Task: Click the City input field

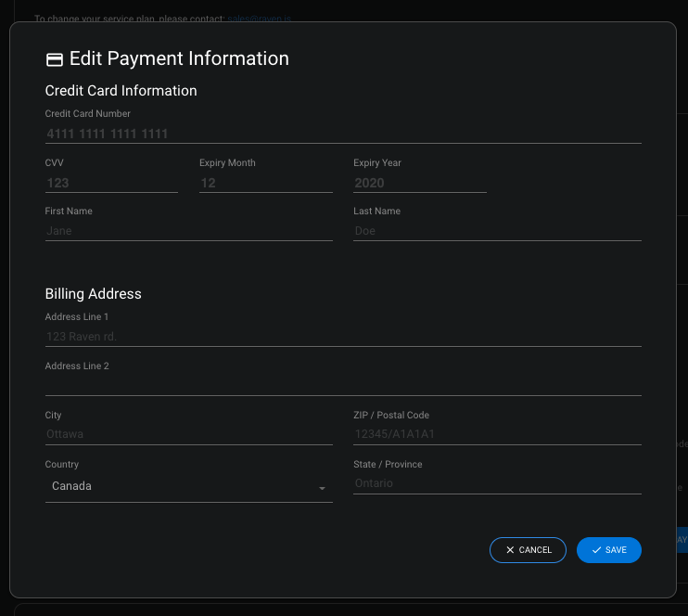Action: pos(188,434)
